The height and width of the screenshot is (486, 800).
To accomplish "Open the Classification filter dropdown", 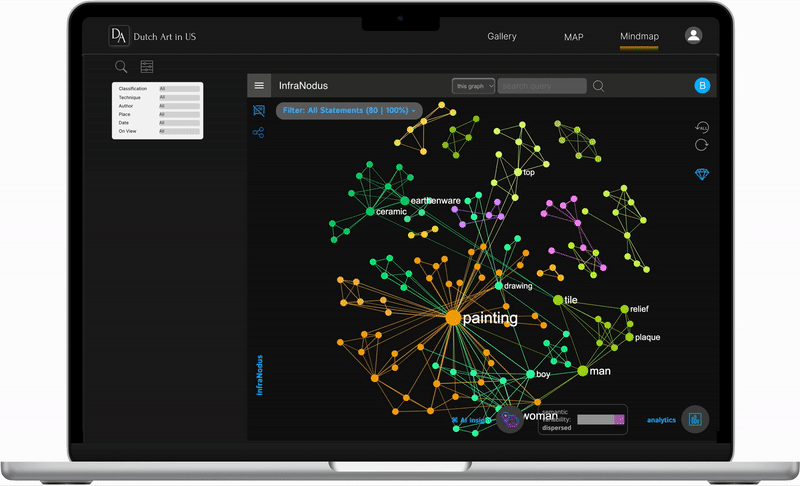I will [x=179, y=89].
